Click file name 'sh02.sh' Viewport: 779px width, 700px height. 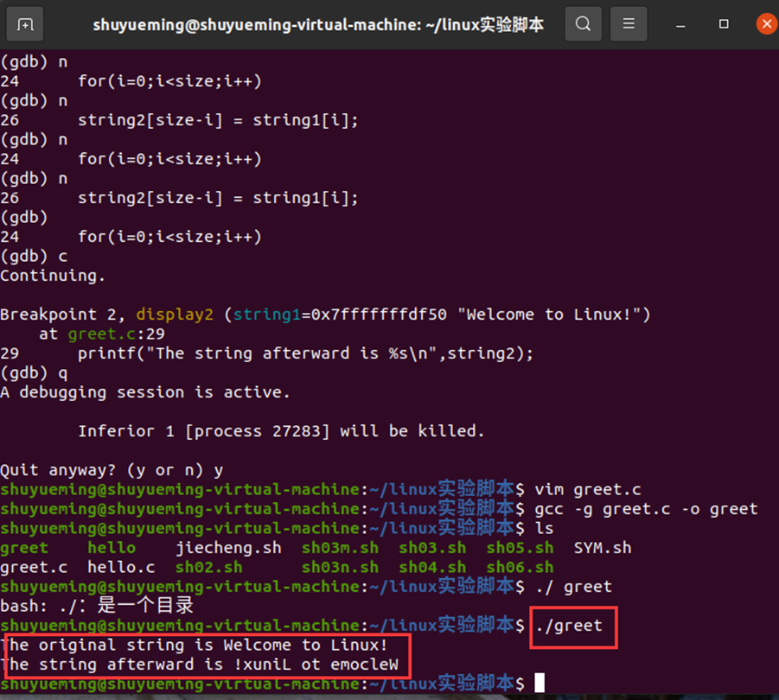pos(209,567)
